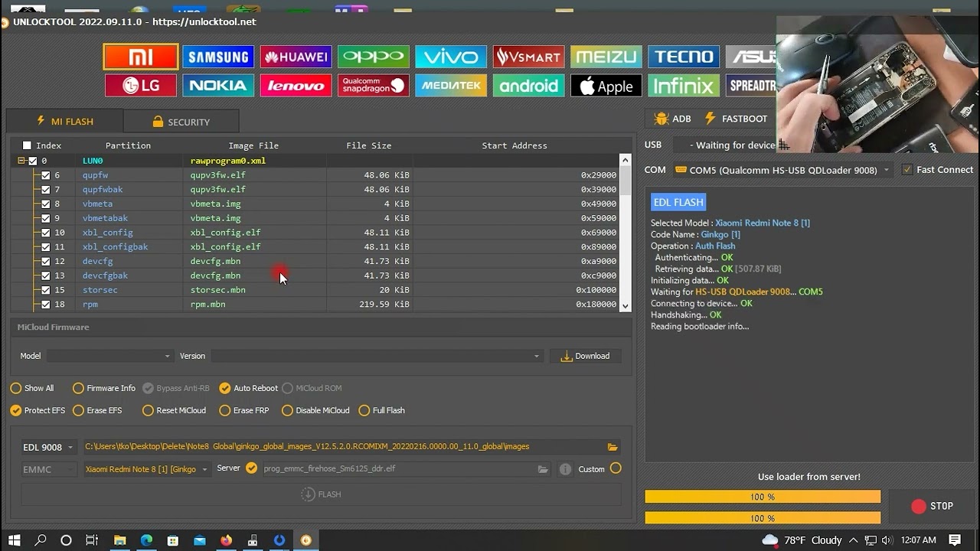Open the COM5 port dropdown

782,170
